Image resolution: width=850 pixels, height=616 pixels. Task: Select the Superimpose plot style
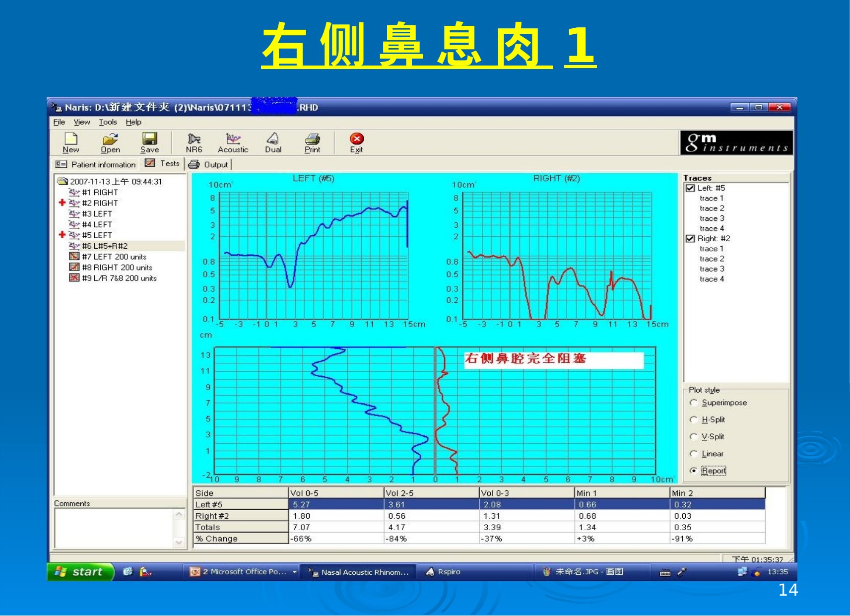click(694, 403)
